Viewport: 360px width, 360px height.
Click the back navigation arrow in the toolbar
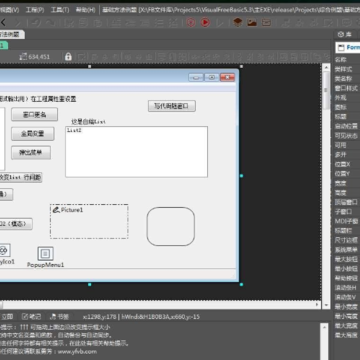3,23
